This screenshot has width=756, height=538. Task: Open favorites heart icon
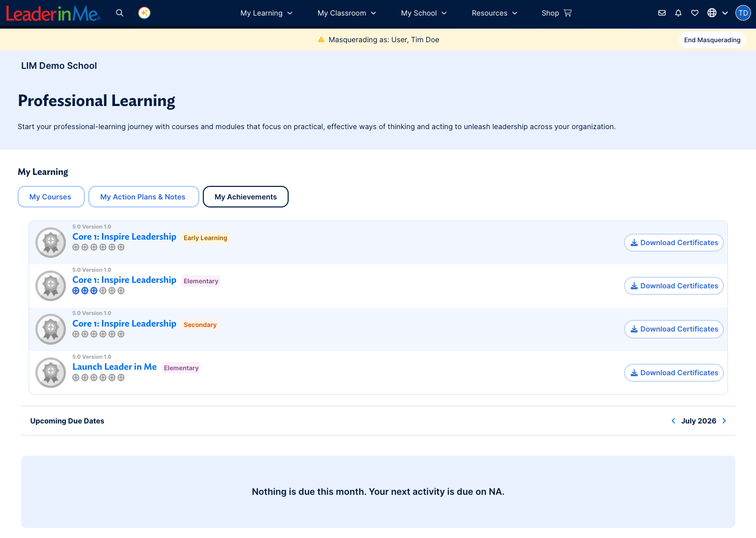click(x=695, y=13)
